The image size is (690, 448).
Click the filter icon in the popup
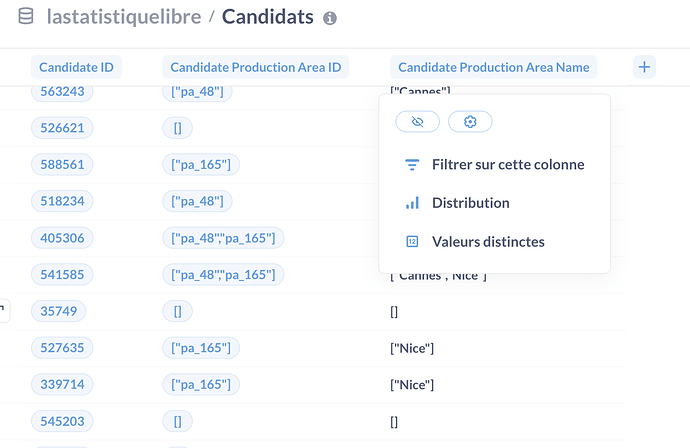coord(412,165)
